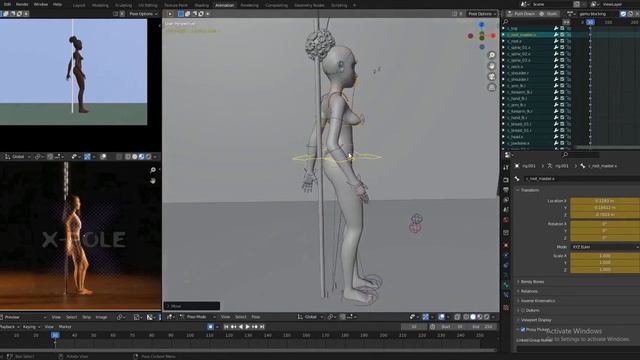Viewport: 640px width, 360px height.
Task: Toggle auto keying record button in timeline
Action: pyautogui.click(x=210, y=327)
